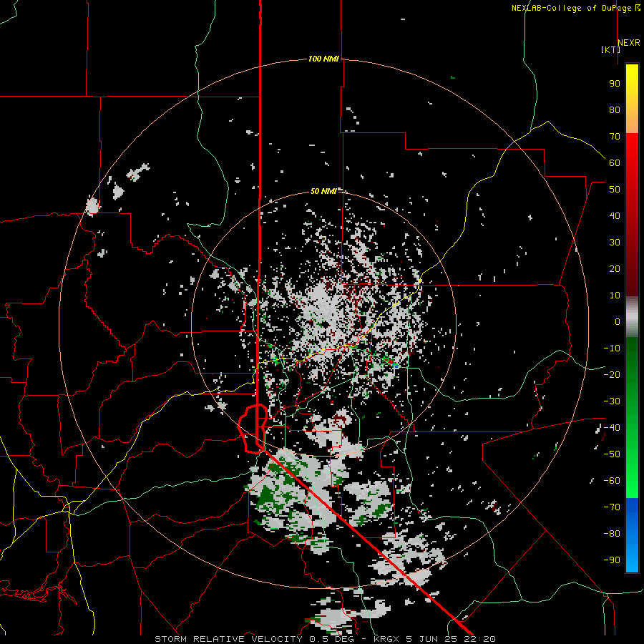644x644 pixels.
Task: Click the 40 knot scale label
Action: (x=615, y=216)
